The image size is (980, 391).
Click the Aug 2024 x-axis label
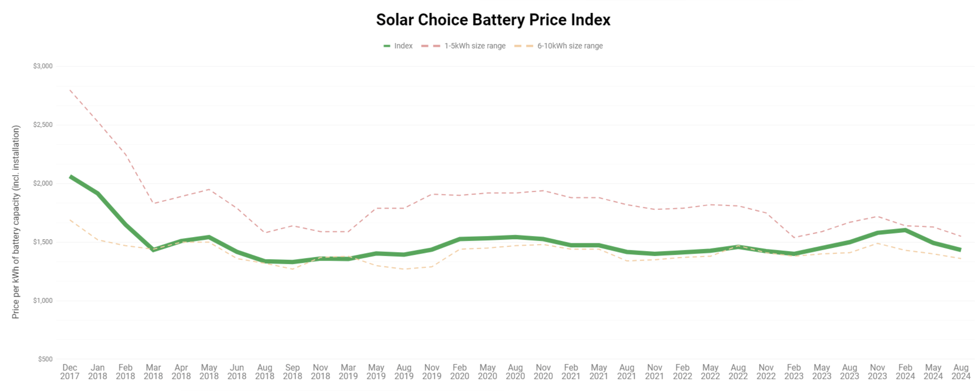pos(961,372)
